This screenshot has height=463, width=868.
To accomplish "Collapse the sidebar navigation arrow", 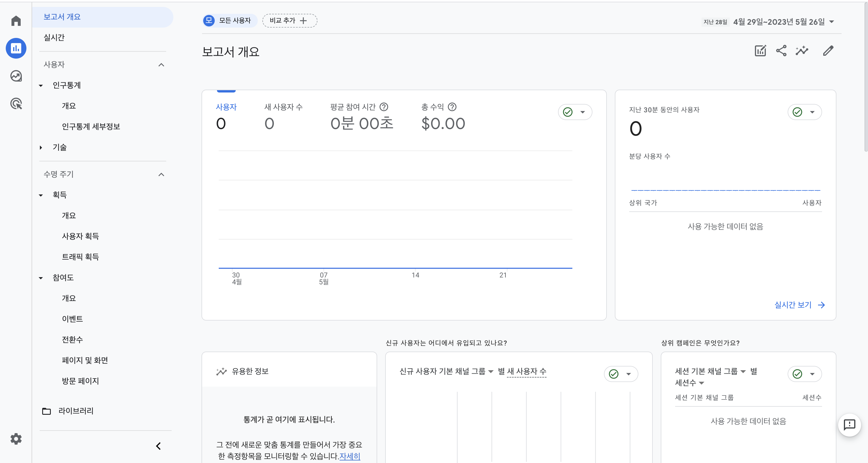I will [x=158, y=446].
